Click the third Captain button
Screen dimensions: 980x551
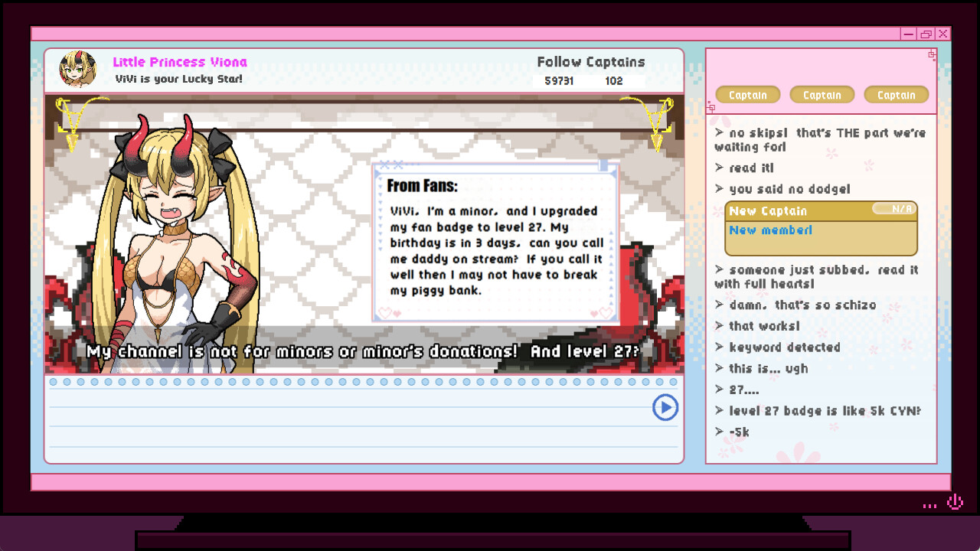[896, 94]
